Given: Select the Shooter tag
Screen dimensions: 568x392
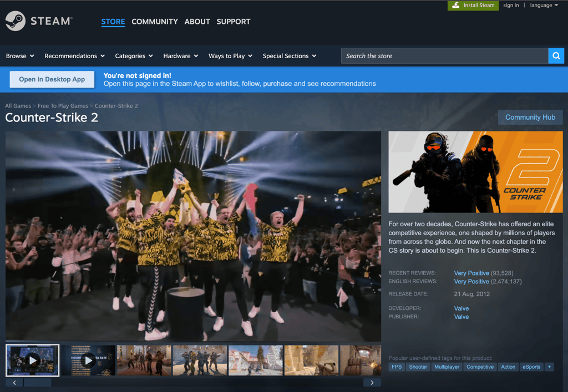Looking at the screenshot, I should click(418, 367).
